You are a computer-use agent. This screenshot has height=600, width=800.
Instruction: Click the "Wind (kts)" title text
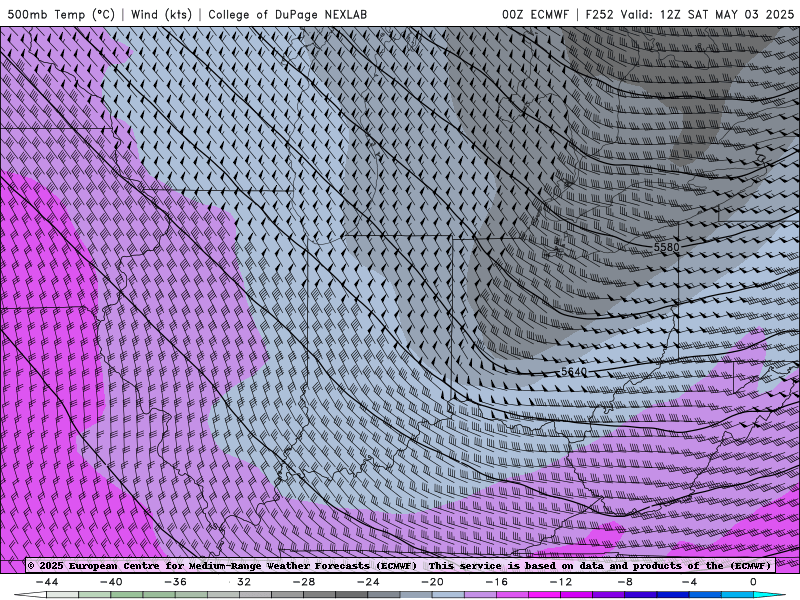point(161,14)
